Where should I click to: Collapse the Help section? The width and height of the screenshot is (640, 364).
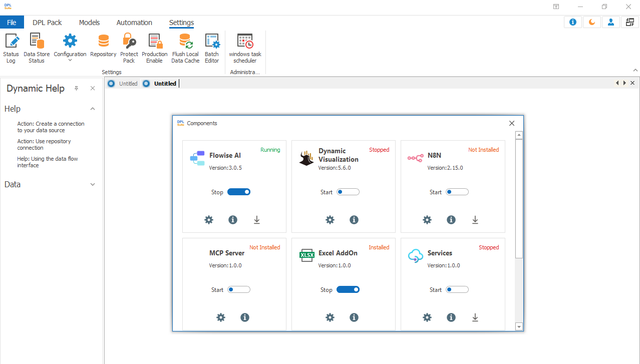(93, 109)
